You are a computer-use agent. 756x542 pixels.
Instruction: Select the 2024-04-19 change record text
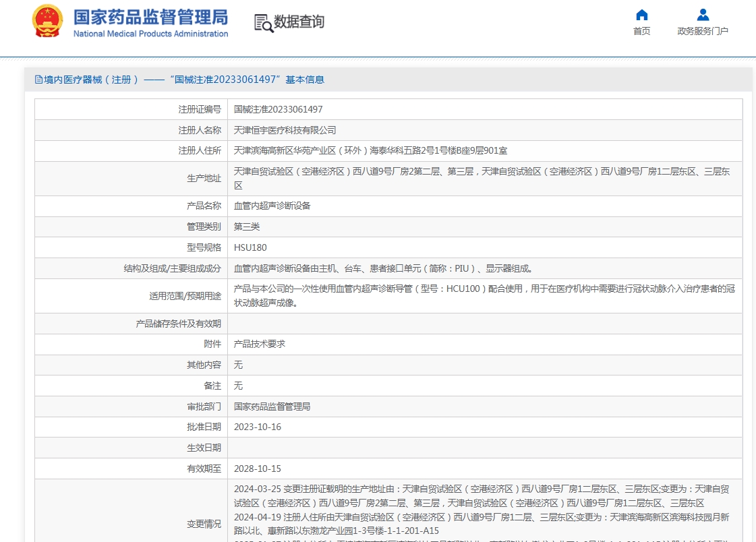pyautogui.click(x=482, y=524)
